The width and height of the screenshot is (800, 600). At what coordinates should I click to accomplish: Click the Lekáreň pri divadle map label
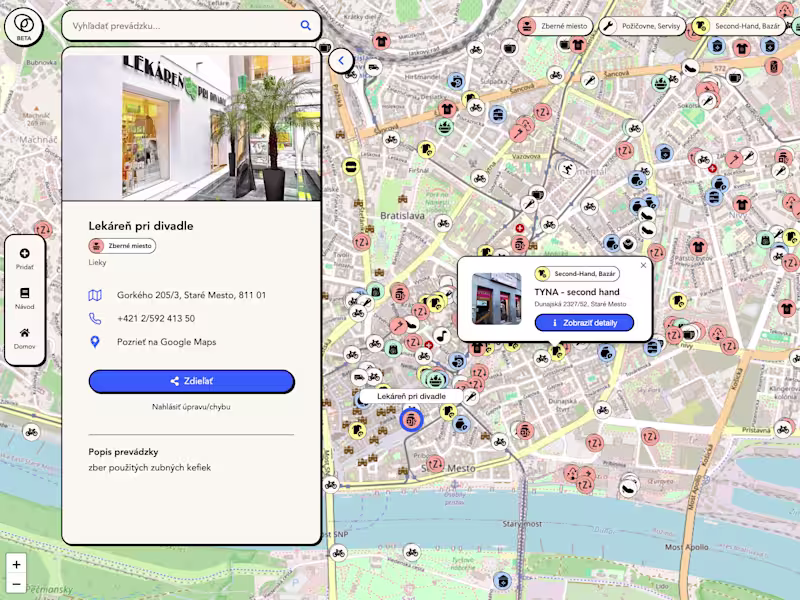pos(411,396)
